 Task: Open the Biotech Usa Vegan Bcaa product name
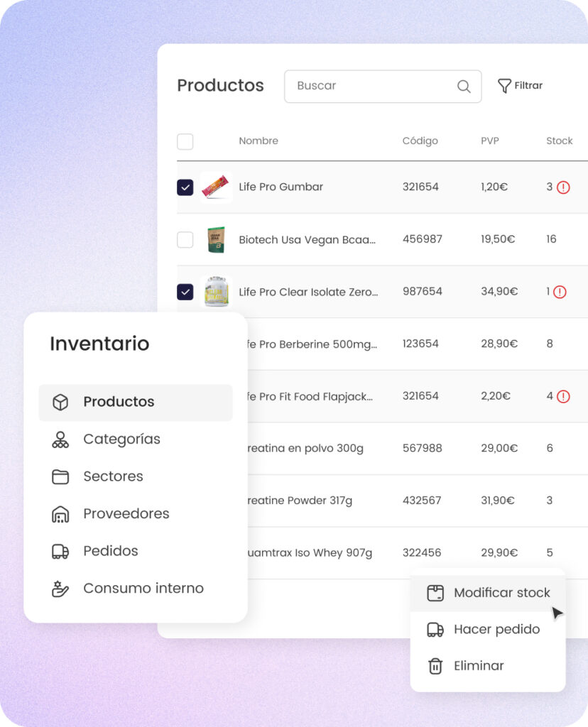307,240
